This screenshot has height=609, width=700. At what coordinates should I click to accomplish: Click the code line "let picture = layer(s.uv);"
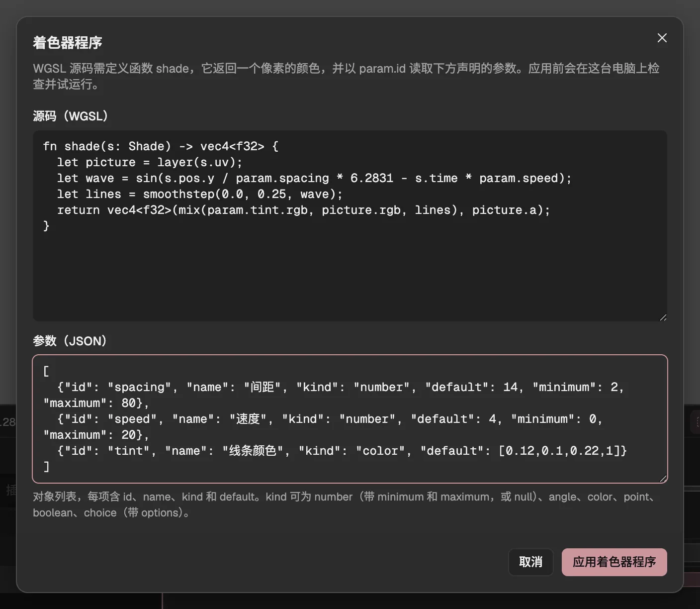(150, 162)
